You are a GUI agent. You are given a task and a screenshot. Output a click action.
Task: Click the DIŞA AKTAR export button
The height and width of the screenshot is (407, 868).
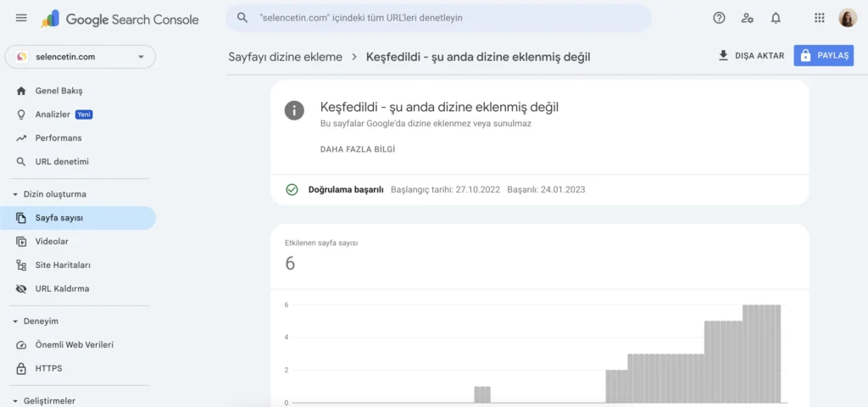pos(751,55)
